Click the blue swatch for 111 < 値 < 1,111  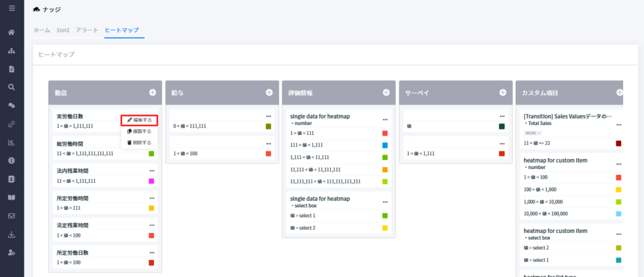click(385, 145)
